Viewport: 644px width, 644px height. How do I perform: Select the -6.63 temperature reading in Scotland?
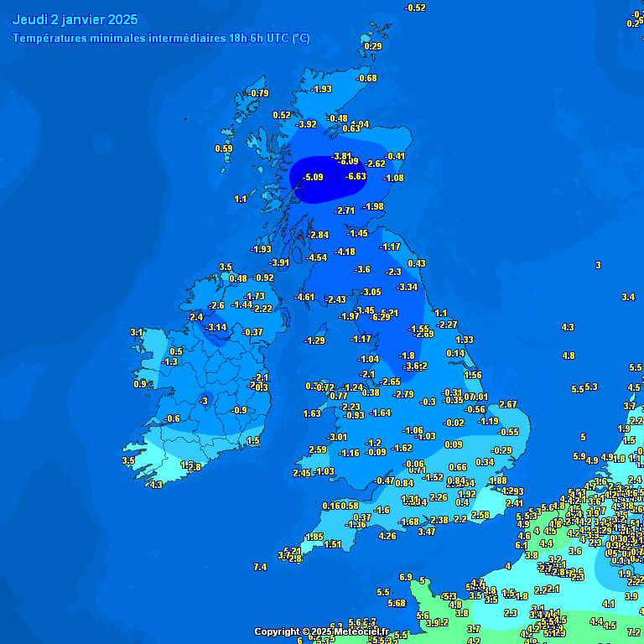(x=356, y=176)
